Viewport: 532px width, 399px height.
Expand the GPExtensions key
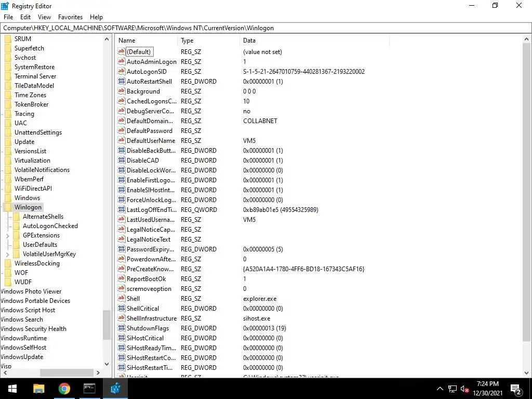(7, 235)
